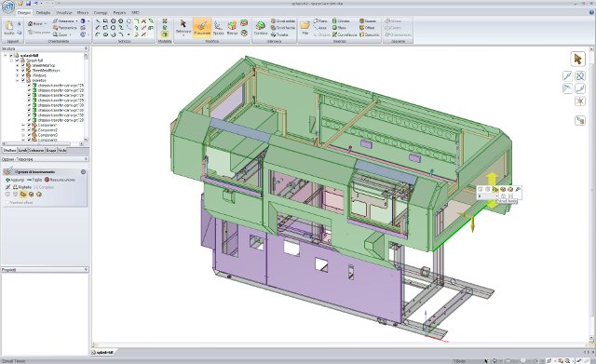Switch to the Misura ribbon tab
596x364 pixels.
(x=83, y=12)
